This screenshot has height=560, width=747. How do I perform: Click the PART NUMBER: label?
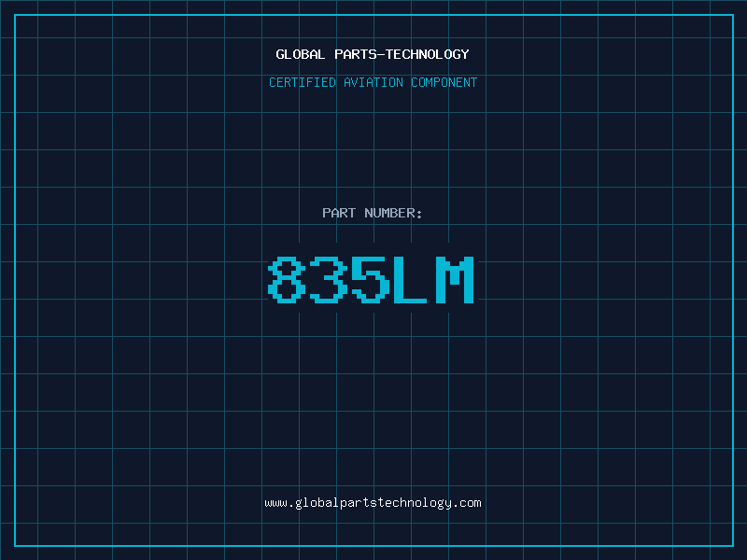pyautogui.click(x=373, y=213)
